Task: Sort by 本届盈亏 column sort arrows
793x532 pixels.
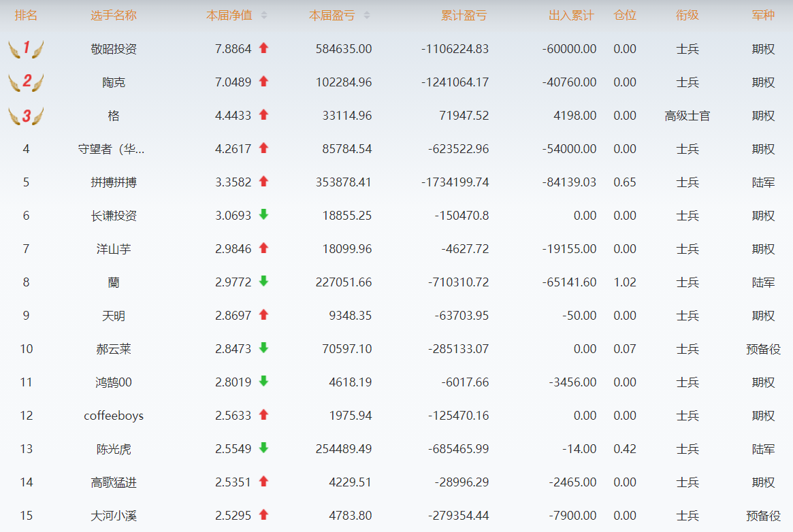Action: 367,16
